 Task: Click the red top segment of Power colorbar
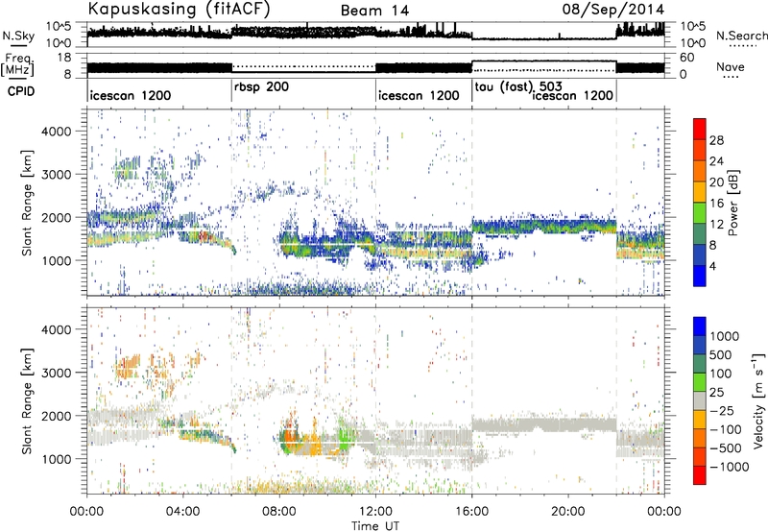point(700,129)
